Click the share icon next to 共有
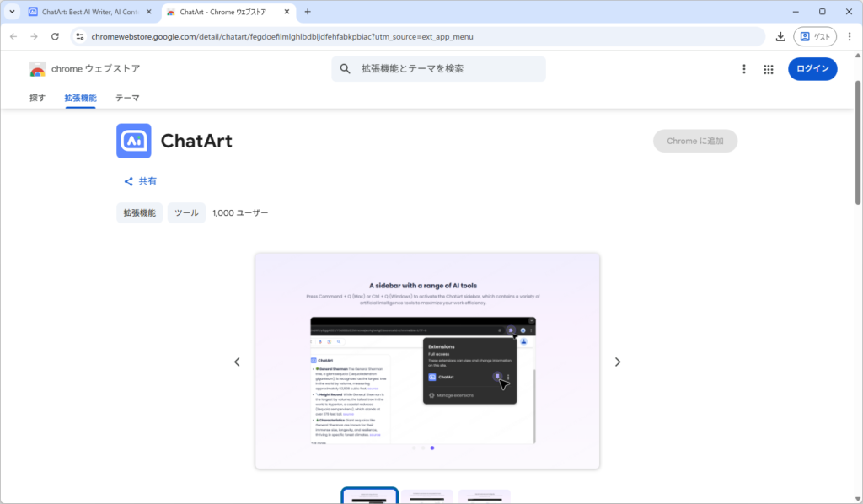Screen dimensions: 863x504 tap(129, 181)
